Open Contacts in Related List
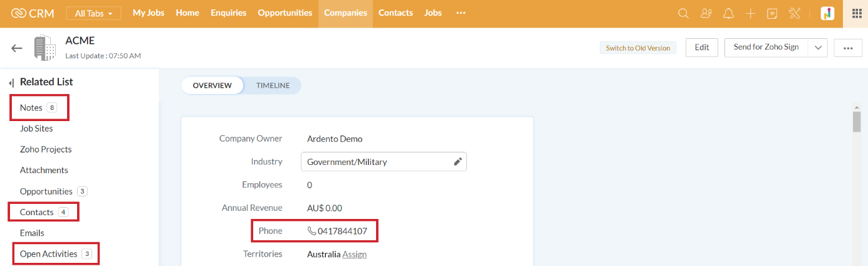Image resolution: width=868 pixels, height=266 pixels. (x=37, y=212)
